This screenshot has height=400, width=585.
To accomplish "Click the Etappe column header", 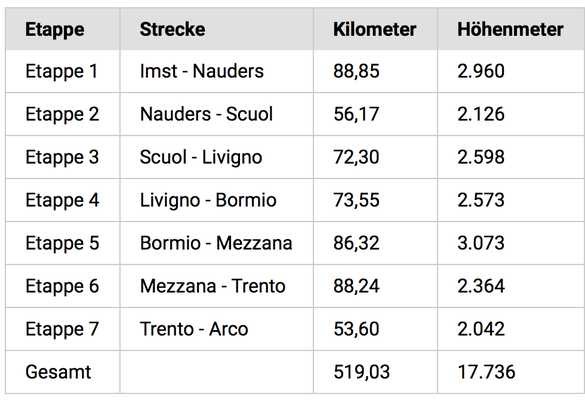I will [x=54, y=29].
